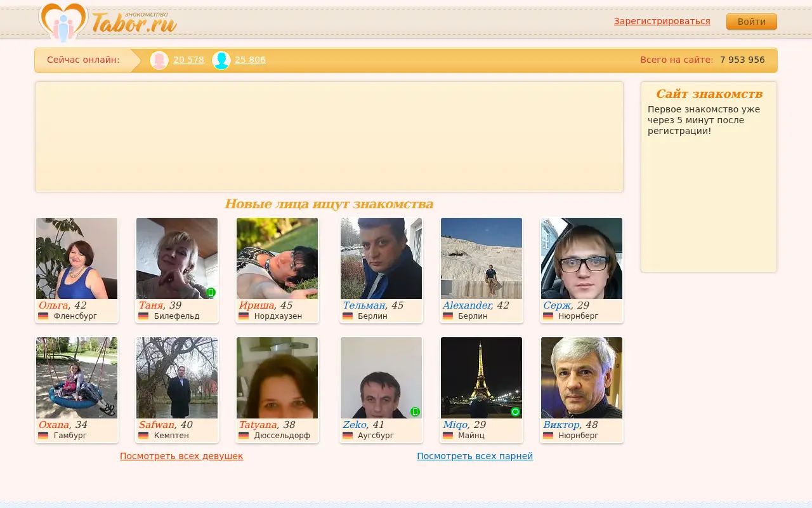
Task: Open the 20 578 women online link
Action: (x=188, y=60)
